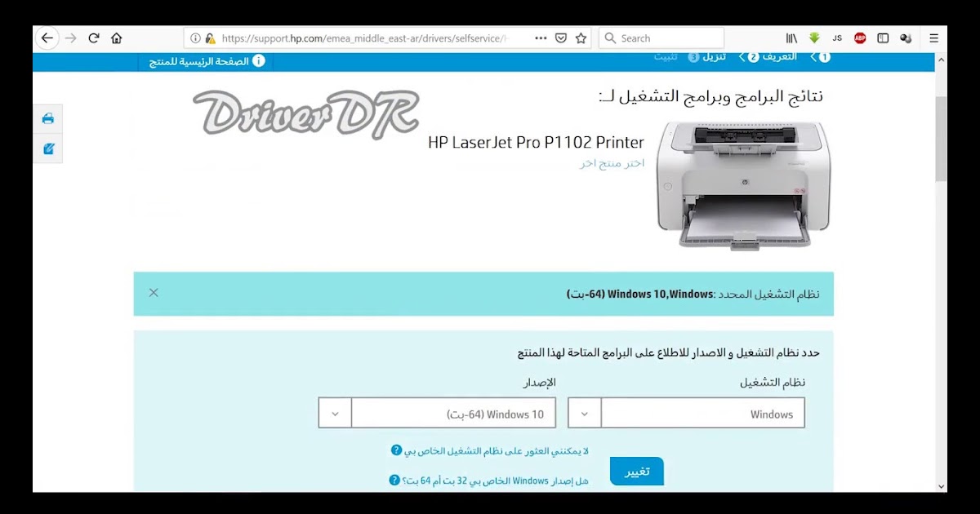Open the 32-bit or 64-bit Windows help link

coord(496,481)
